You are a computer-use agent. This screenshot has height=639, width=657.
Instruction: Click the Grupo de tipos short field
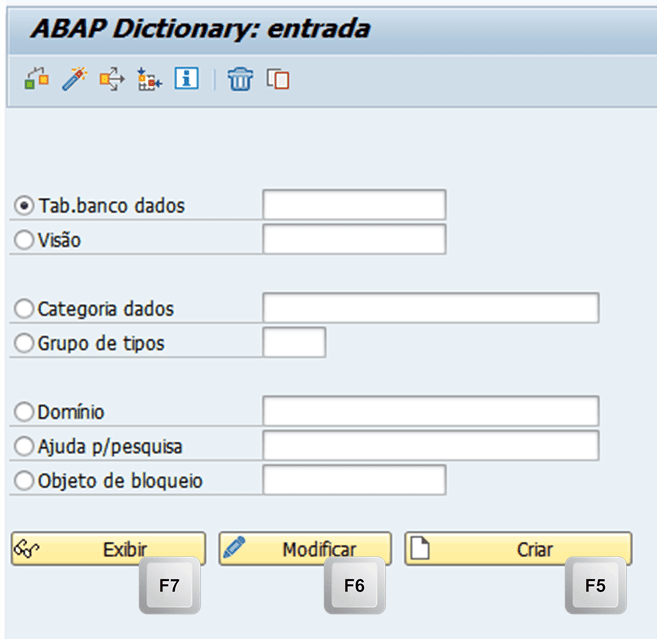[294, 342]
